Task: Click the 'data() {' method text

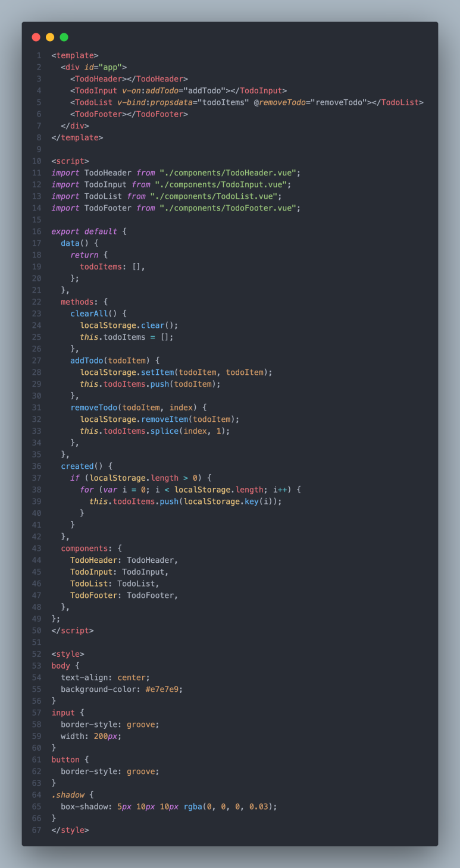Action: [x=80, y=243]
